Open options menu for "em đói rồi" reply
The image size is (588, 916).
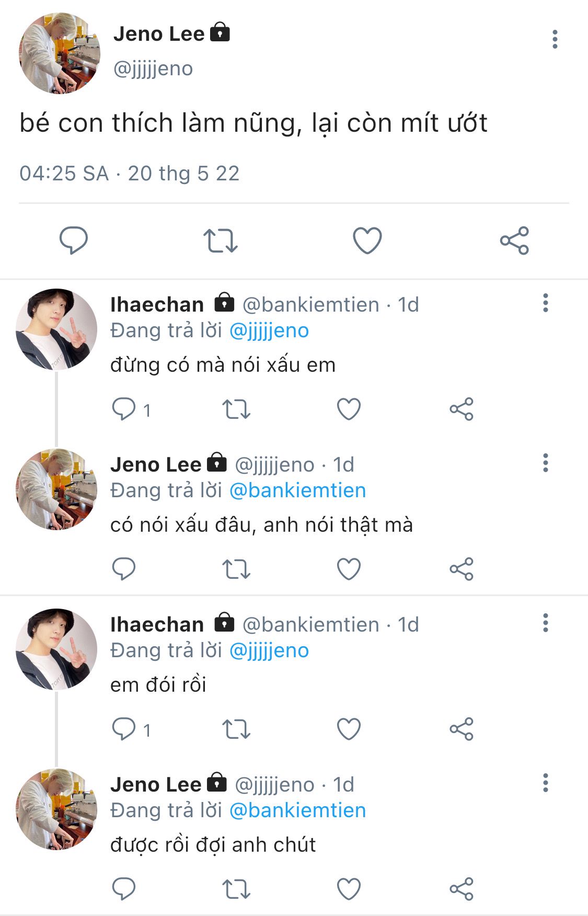(x=545, y=623)
